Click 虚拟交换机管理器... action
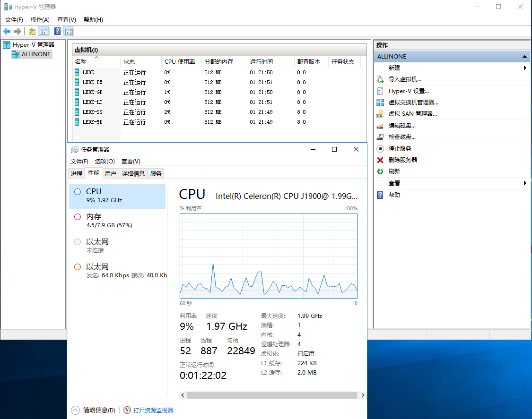The height and width of the screenshot is (419, 532). (413, 103)
